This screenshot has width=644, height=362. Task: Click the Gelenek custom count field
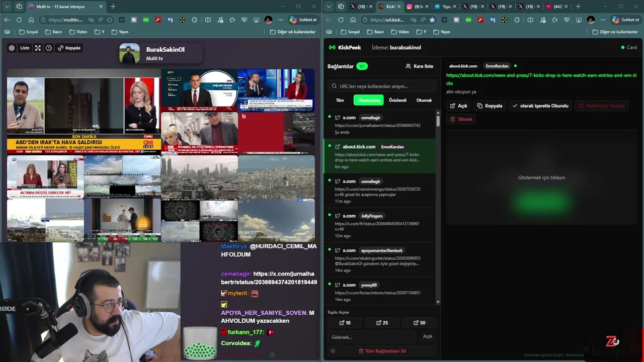point(372,337)
